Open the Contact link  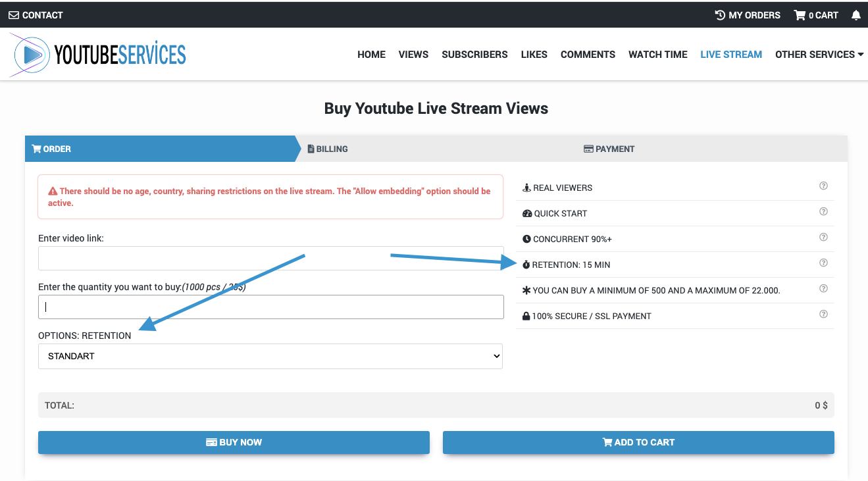coord(36,15)
